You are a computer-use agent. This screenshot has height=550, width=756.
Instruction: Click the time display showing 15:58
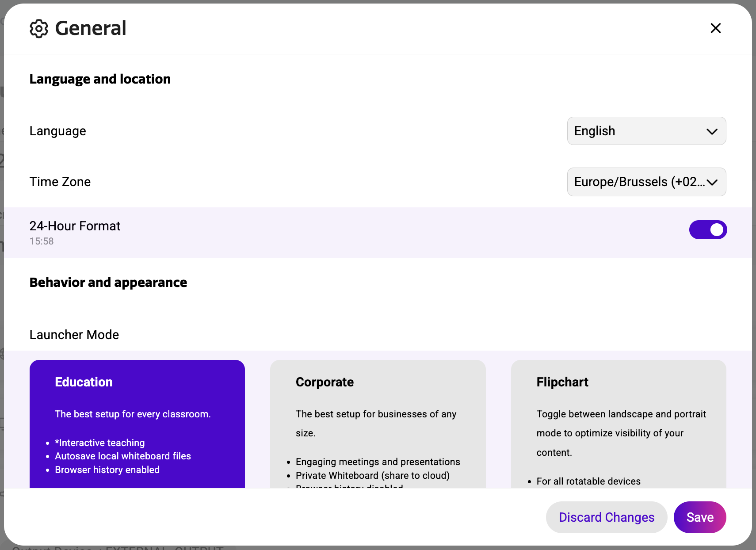click(42, 241)
